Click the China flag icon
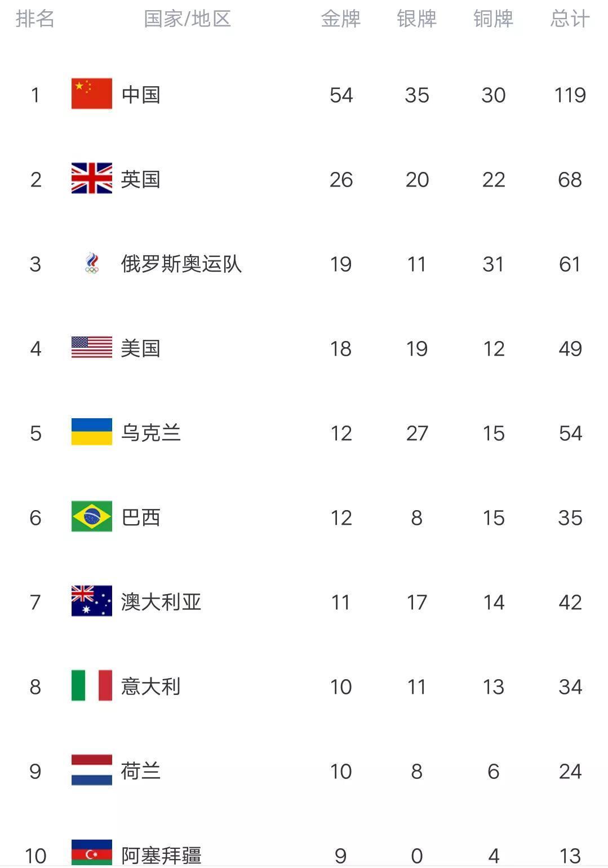 click(x=92, y=94)
